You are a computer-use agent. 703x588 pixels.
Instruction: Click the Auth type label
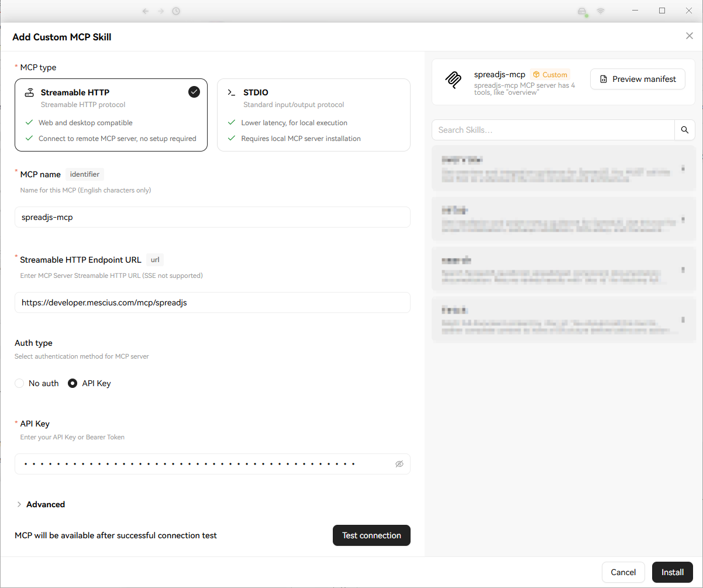coord(33,343)
